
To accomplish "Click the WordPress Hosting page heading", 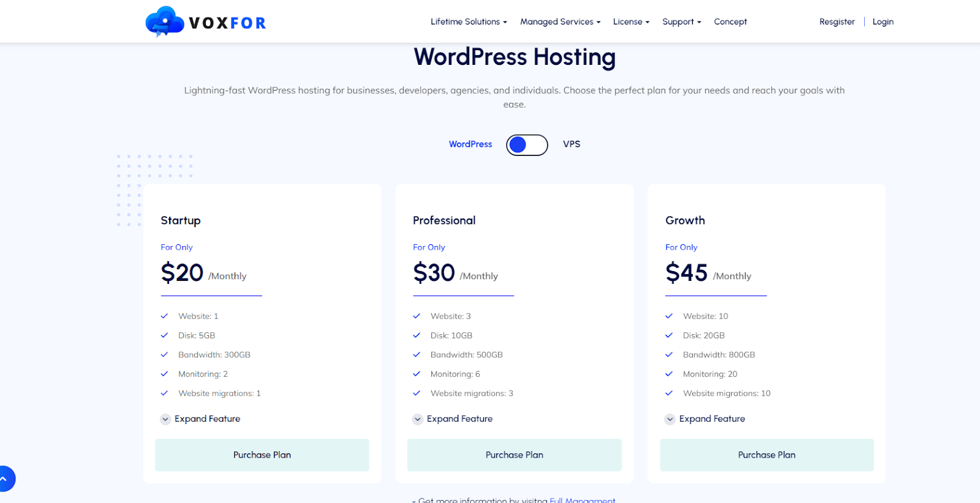I will point(514,57).
